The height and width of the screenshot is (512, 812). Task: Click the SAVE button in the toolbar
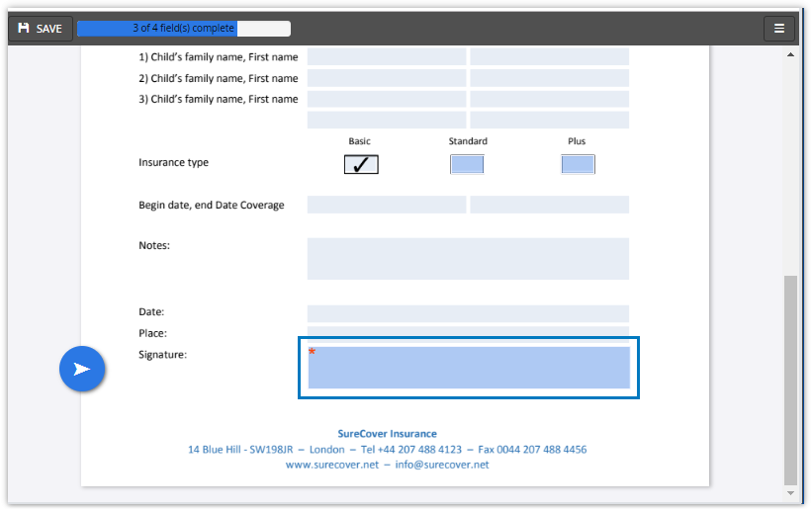point(41,29)
